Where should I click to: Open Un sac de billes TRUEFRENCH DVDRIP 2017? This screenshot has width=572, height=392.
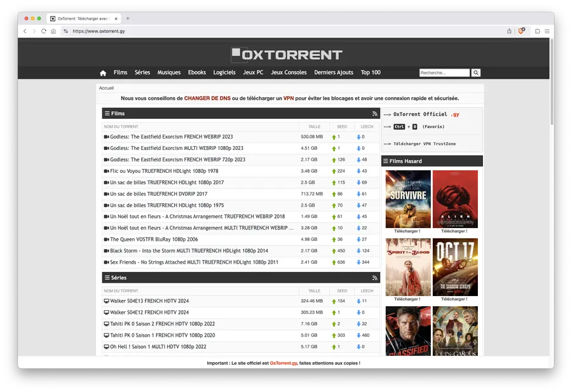pos(159,194)
